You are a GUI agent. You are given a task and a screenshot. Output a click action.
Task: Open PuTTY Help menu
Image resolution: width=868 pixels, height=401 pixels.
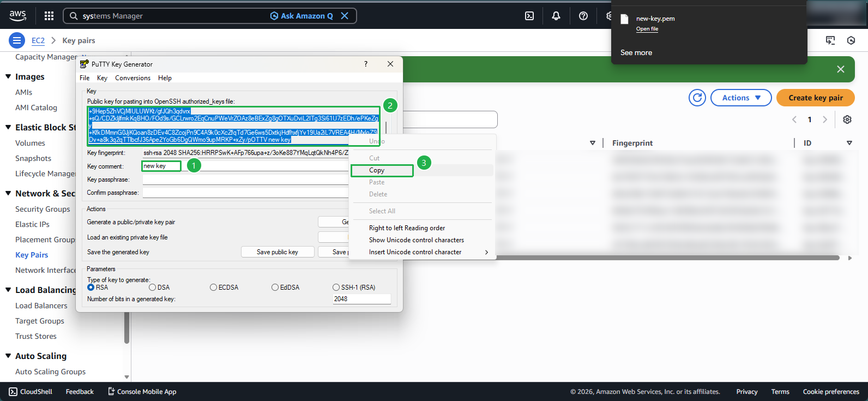(165, 78)
